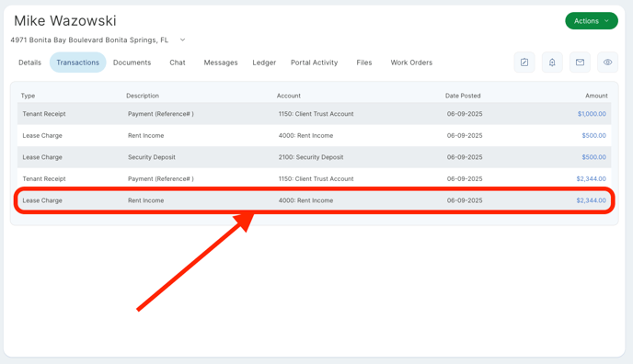
Task: Switch to the Files tab
Action: [x=363, y=63]
